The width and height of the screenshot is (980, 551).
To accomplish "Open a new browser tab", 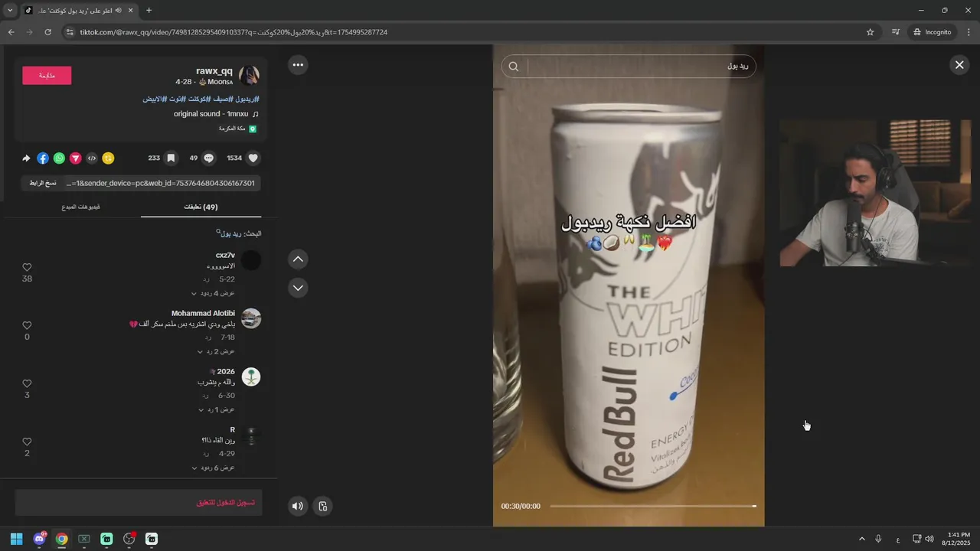I will pos(149,10).
